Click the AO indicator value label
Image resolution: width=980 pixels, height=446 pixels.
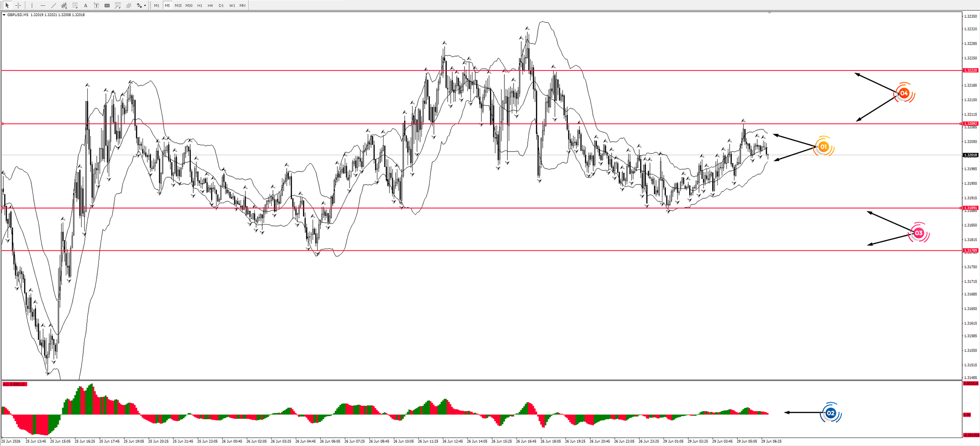[x=15, y=384]
